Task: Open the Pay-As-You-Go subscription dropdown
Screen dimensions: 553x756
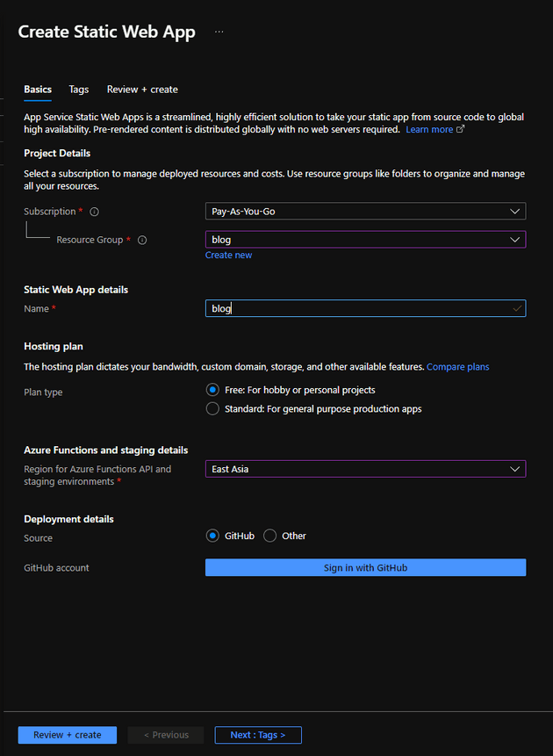Action: [x=365, y=211]
